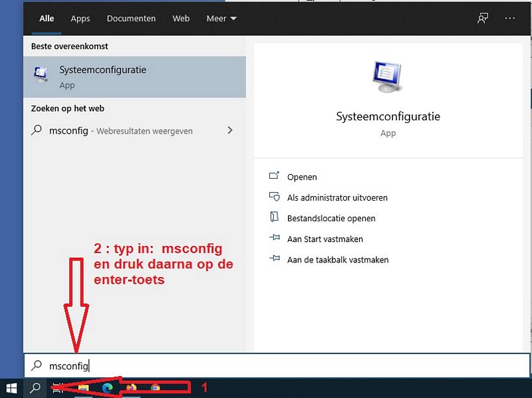Click the feedback person icon
Image resolution: width=532 pixels, height=398 pixels.
[x=483, y=19]
